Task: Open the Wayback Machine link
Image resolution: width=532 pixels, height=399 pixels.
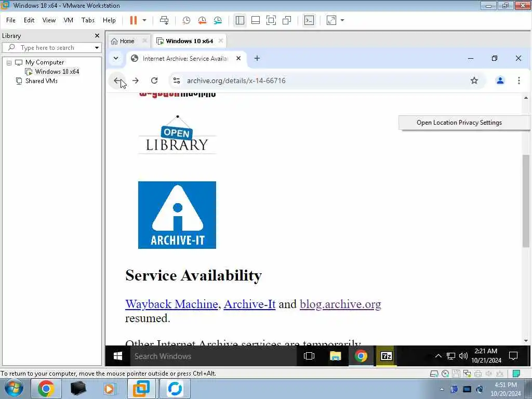Action: (x=171, y=304)
